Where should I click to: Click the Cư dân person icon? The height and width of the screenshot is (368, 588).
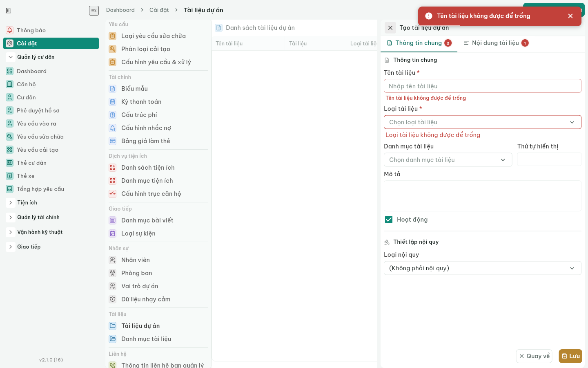tap(10, 97)
